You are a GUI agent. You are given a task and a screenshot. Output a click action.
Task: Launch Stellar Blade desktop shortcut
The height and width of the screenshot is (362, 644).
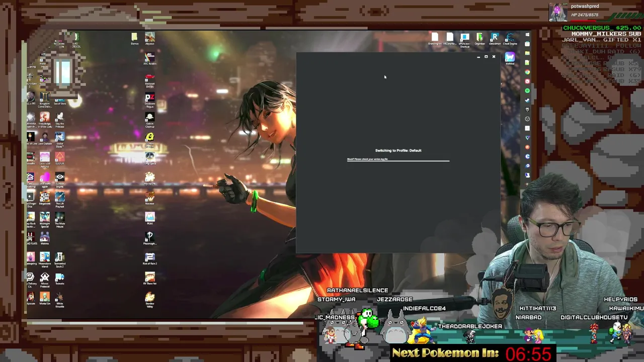(x=60, y=139)
